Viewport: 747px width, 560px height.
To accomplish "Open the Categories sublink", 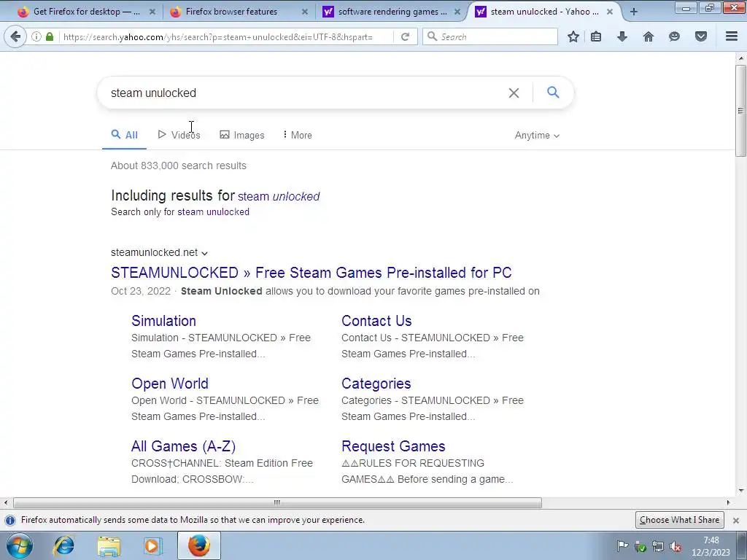I will pos(376,384).
